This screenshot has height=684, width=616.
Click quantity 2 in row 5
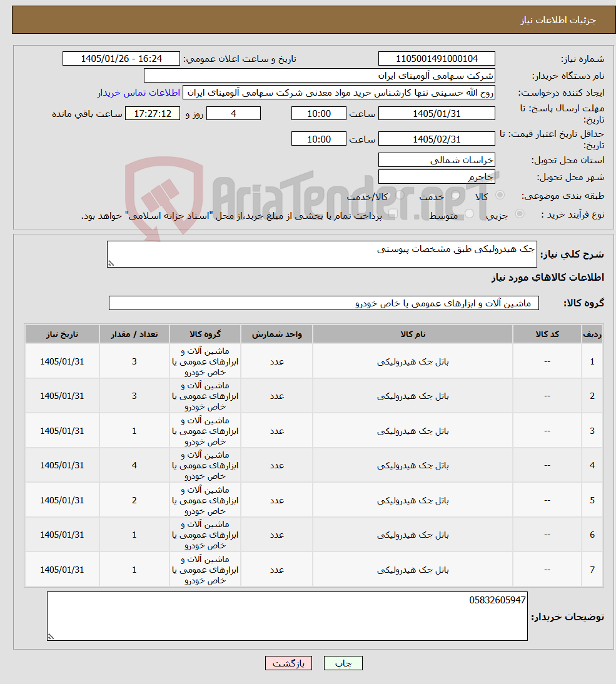(x=134, y=500)
